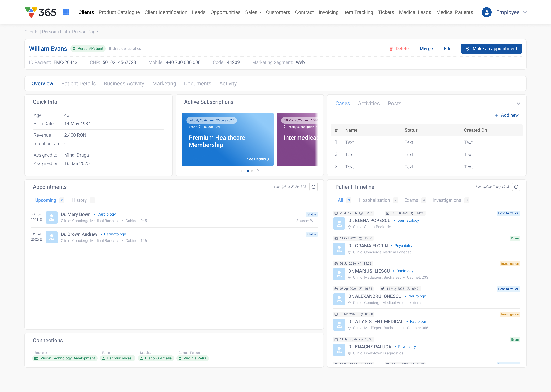Refresh the Patient Timeline panel

click(516, 187)
